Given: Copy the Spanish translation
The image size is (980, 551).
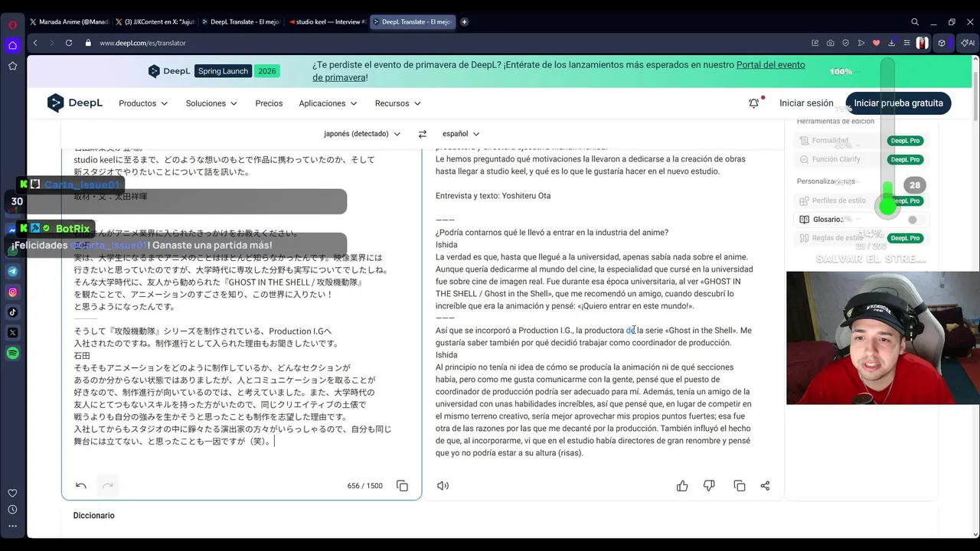Looking at the screenshot, I should [x=739, y=486].
